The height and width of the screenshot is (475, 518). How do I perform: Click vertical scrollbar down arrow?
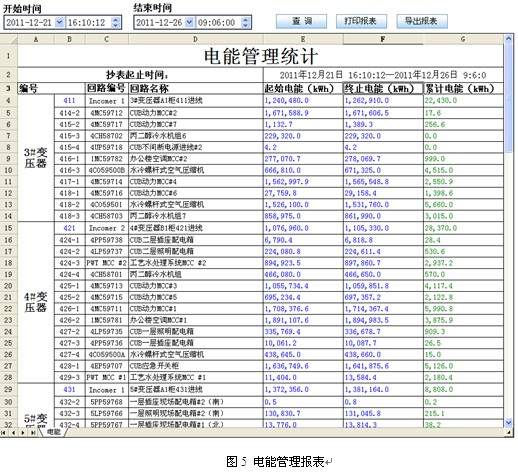click(x=509, y=422)
